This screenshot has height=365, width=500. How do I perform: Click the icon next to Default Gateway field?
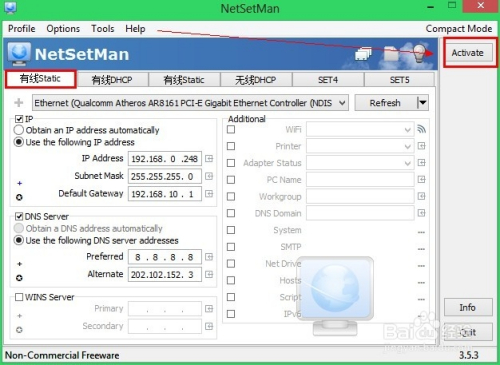(x=209, y=194)
